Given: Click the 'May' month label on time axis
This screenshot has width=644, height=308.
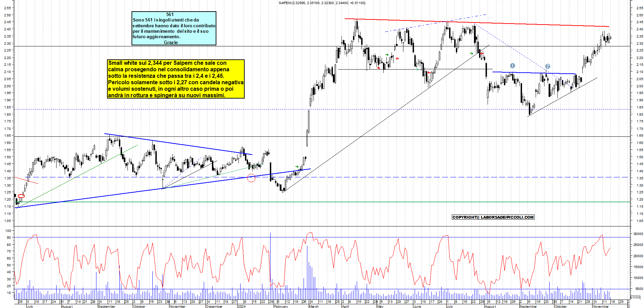Looking at the screenshot, I should tap(380, 306).
